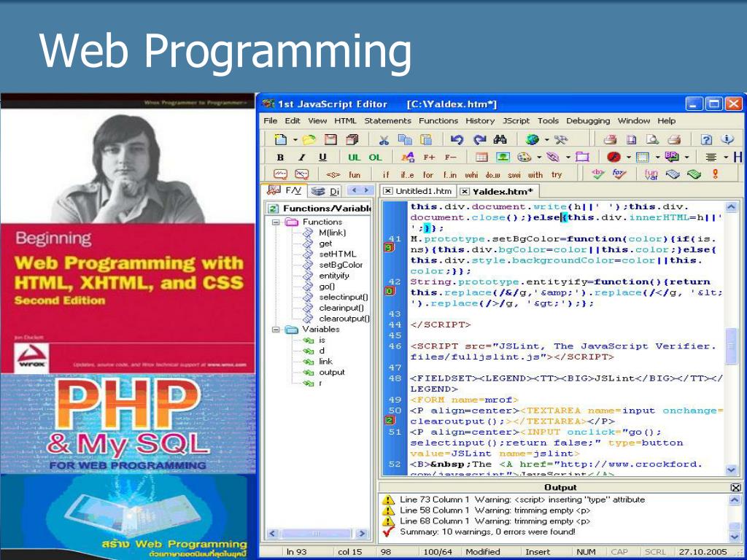Toggle Bold formatting
This screenshot has height=560, width=747.
click(x=280, y=157)
